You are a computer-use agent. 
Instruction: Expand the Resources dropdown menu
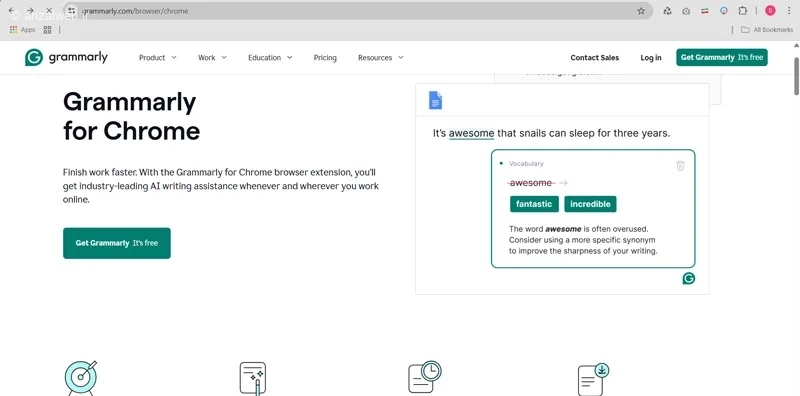point(381,58)
